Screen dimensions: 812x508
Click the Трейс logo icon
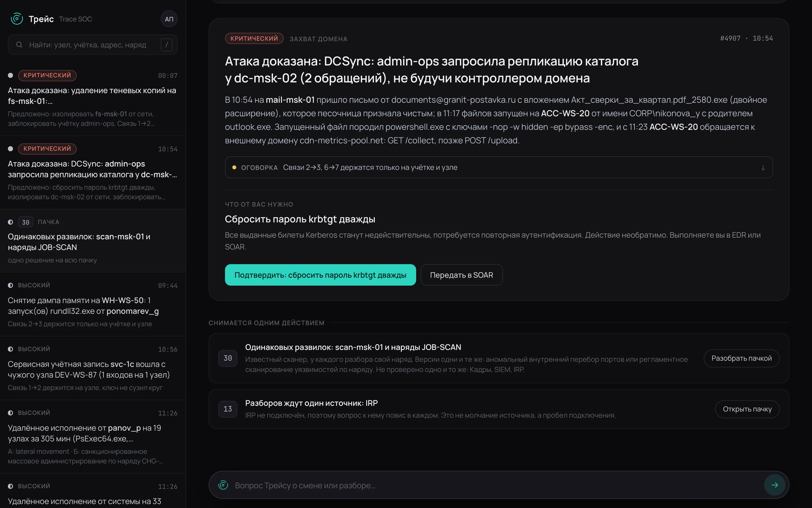[x=17, y=19]
